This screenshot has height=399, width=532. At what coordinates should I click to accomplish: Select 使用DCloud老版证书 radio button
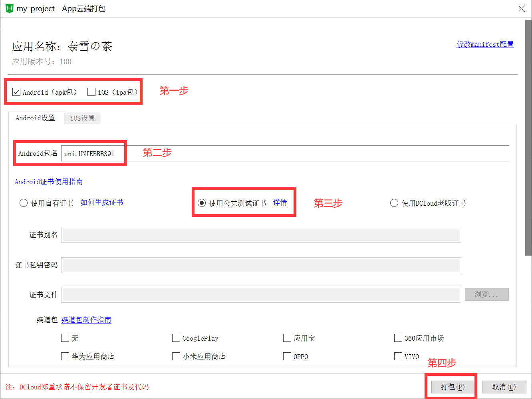pyautogui.click(x=394, y=203)
